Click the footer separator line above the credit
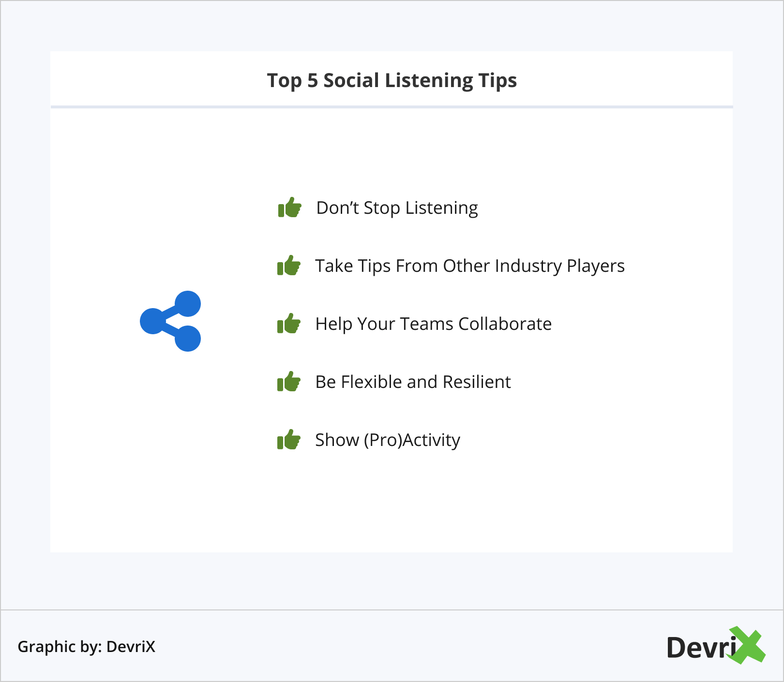 tap(392, 610)
